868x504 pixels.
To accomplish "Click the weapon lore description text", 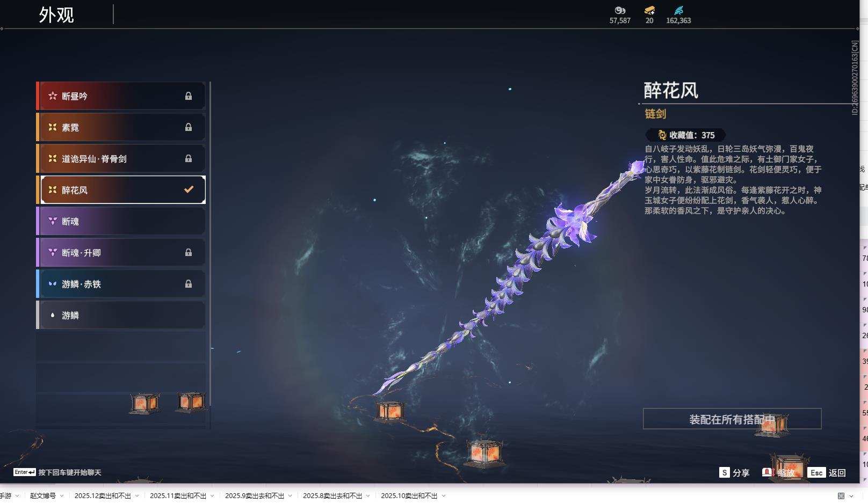I will point(733,180).
